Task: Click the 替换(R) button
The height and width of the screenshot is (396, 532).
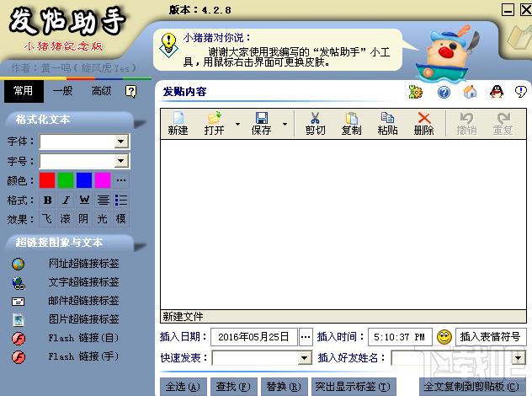Action: click(x=284, y=387)
